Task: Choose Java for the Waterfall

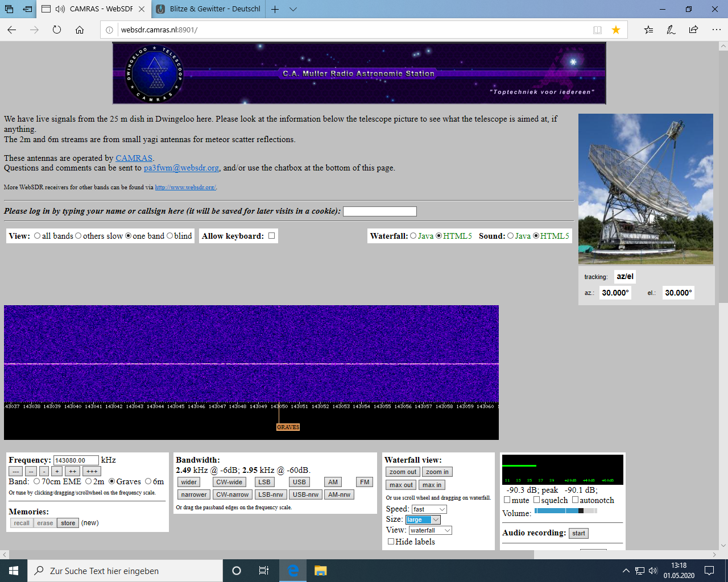Action: click(413, 236)
